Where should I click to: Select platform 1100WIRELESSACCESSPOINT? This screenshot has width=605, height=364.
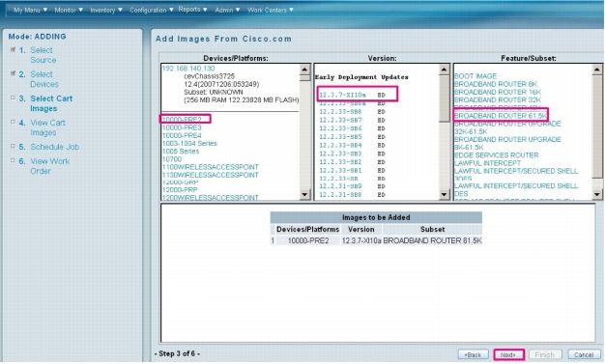coord(211,167)
